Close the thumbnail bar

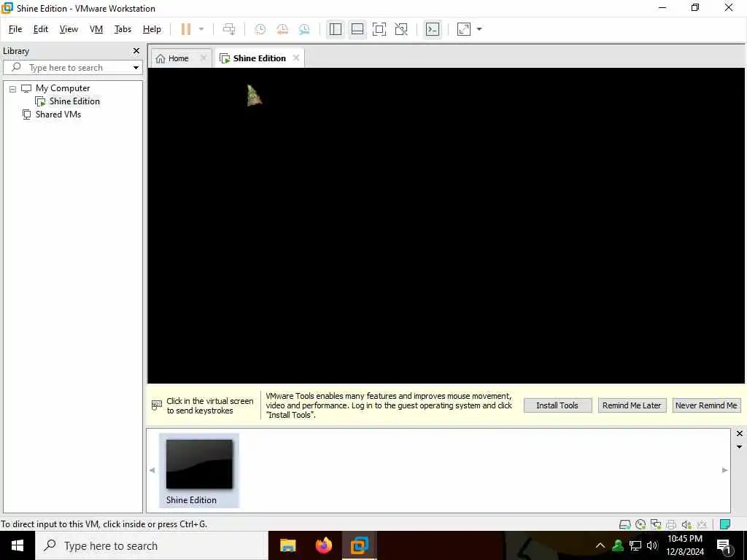coord(740,433)
